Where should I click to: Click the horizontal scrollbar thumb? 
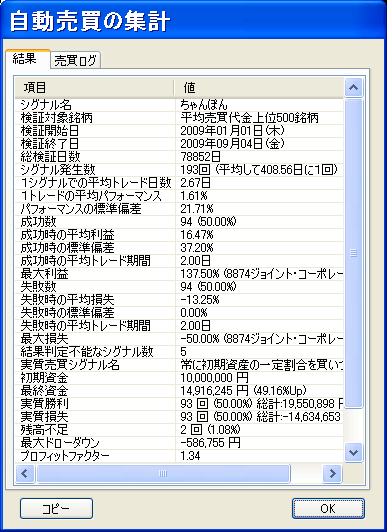[x=163, y=473]
